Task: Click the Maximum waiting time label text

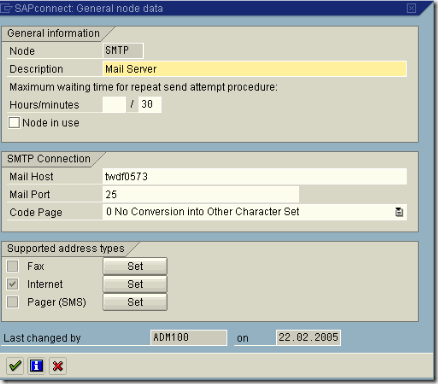Action: pos(143,87)
